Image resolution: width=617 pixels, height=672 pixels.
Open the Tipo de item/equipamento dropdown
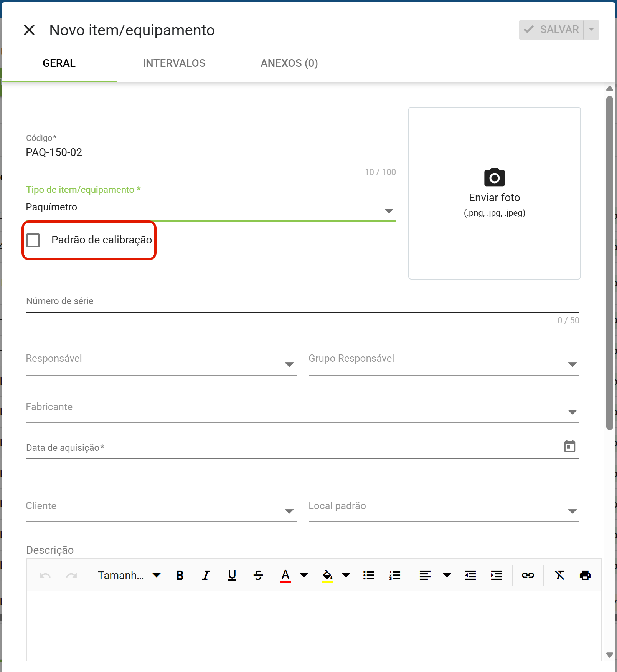211,207
